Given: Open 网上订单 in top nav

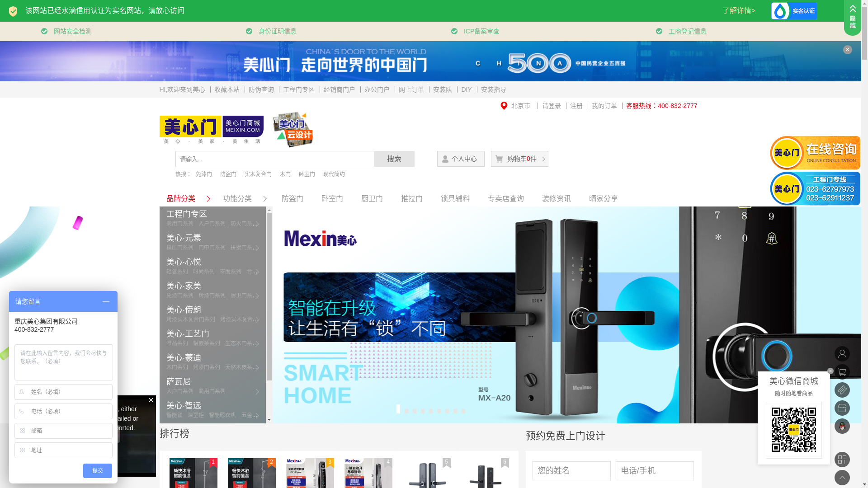Looking at the screenshot, I should click(411, 89).
